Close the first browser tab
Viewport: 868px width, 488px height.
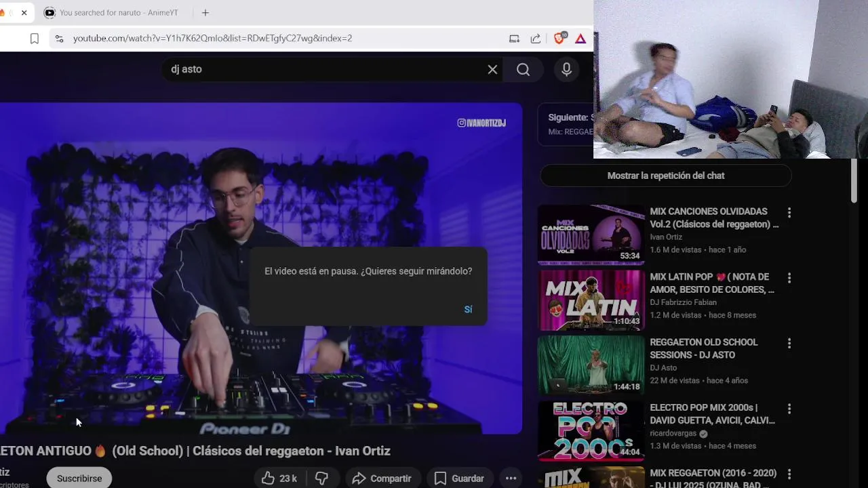pos(24,13)
